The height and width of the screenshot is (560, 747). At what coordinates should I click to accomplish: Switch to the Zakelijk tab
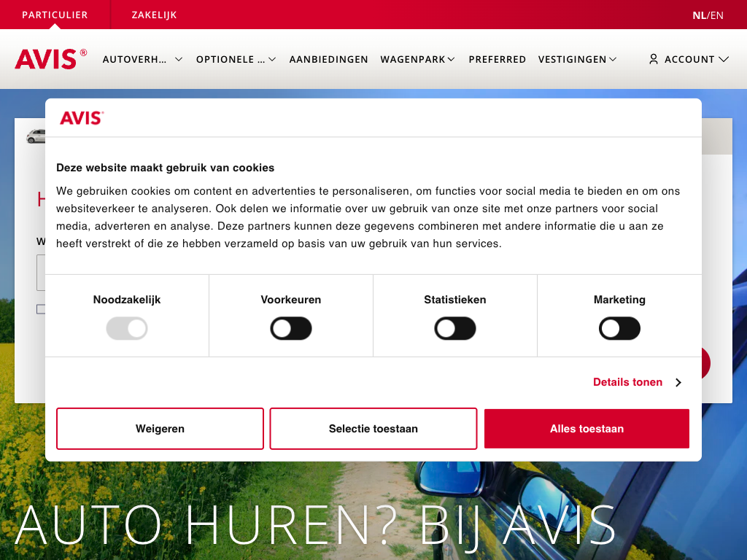pos(154,15)
